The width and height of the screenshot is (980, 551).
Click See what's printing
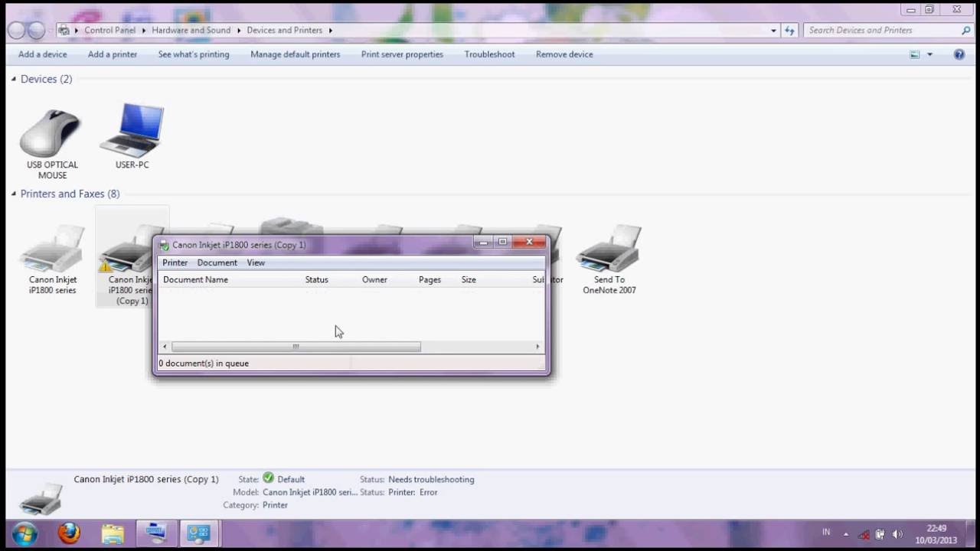194,54
